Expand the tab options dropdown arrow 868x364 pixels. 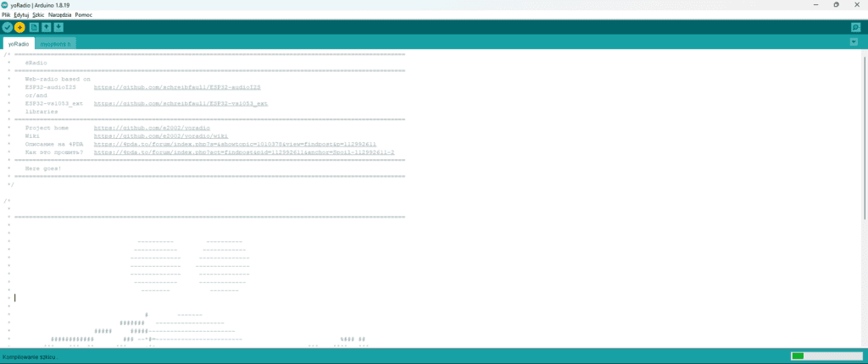855,43
